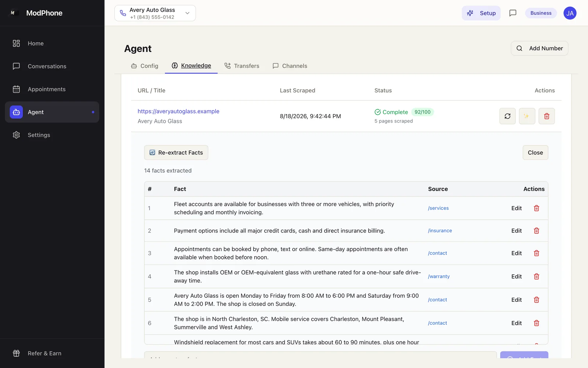Image resolution: width=588 pixels, height=368 pixels.
Task: Switch to the Knowledge tab
Action: 191,66
